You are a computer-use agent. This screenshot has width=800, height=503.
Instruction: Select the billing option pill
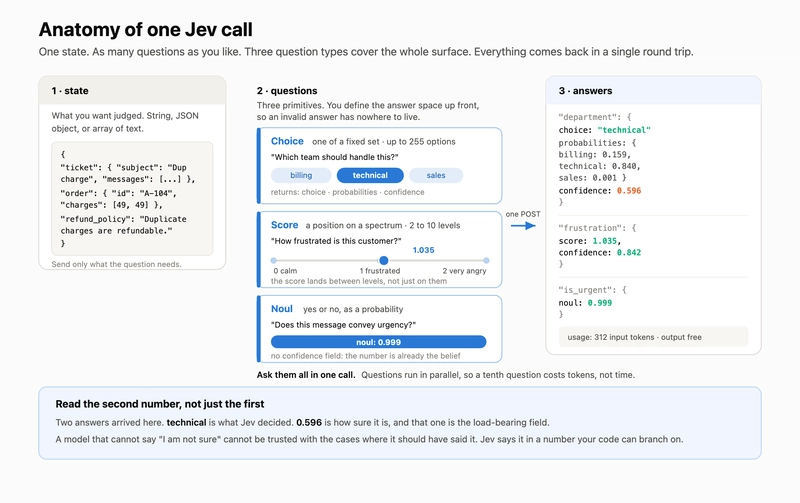[x=301, y=175]
